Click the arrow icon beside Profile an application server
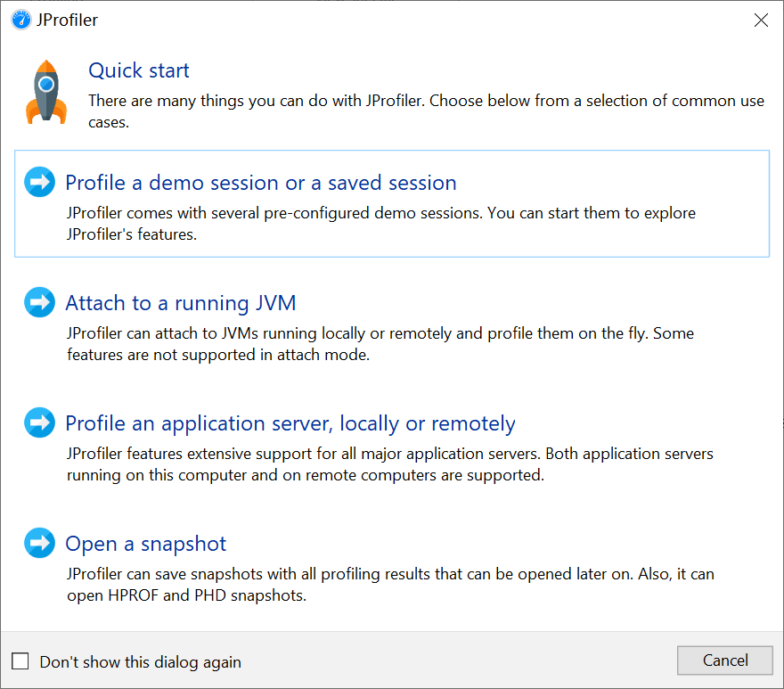The image size is (784, 689). (x=39, y=422)
